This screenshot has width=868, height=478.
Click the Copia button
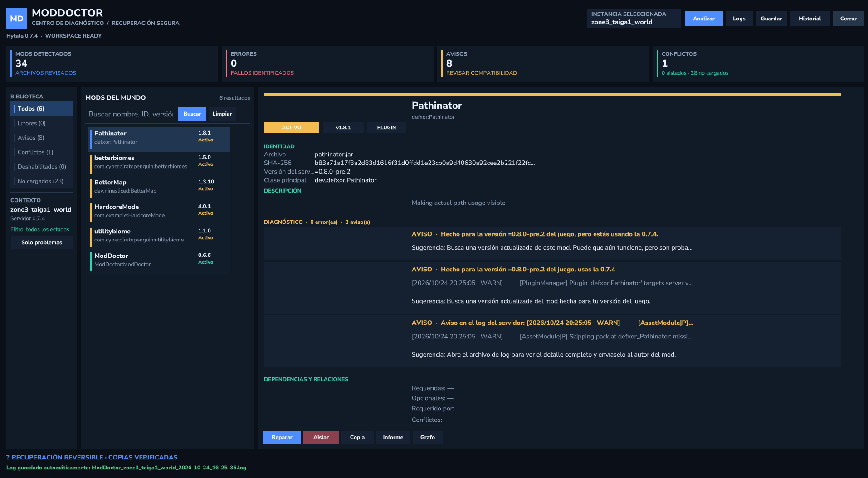(x=357, y=437)
